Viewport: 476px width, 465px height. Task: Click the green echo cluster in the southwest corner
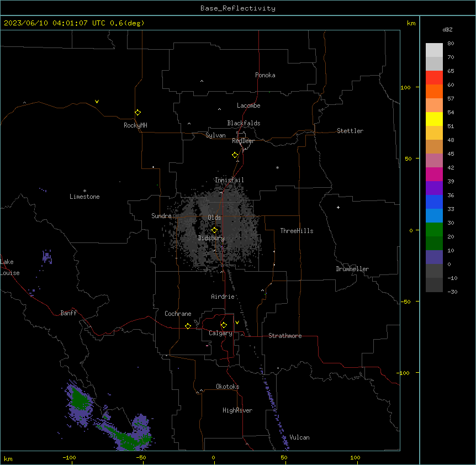pos(80,399)
